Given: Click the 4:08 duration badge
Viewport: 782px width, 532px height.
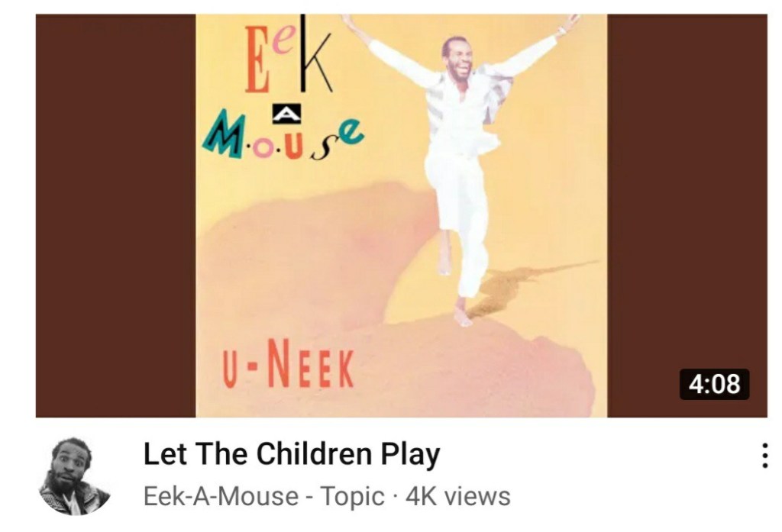Looking at the screenshot, I should pos(714,385).
